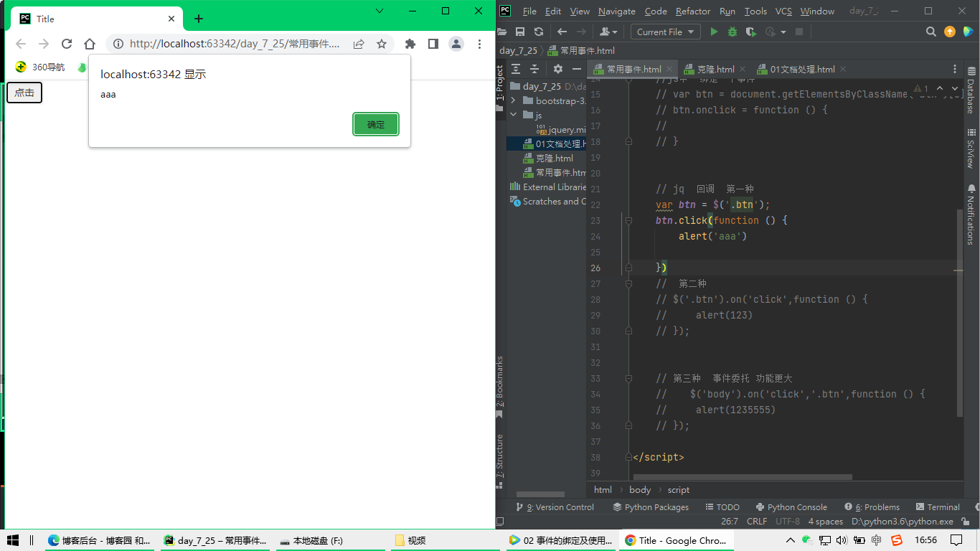Open Chrome profile avatar
The width and height of the screenshot is (980, 551).
456,44
